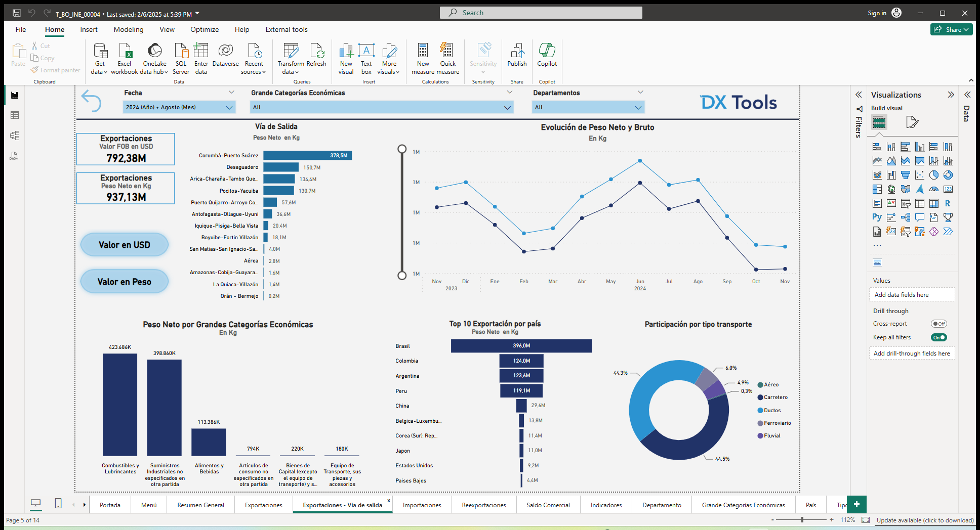Pick the gauge visualization icon

933,189
